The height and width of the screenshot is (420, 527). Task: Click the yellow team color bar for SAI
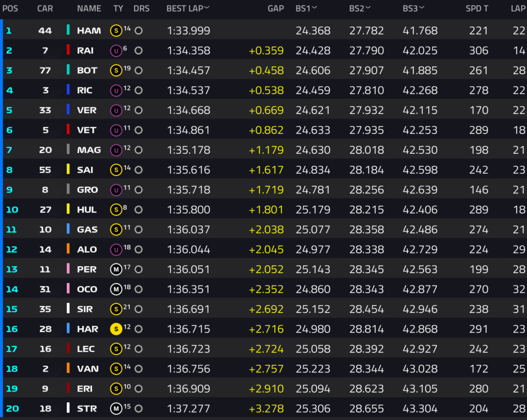click(x=68, y=169)
